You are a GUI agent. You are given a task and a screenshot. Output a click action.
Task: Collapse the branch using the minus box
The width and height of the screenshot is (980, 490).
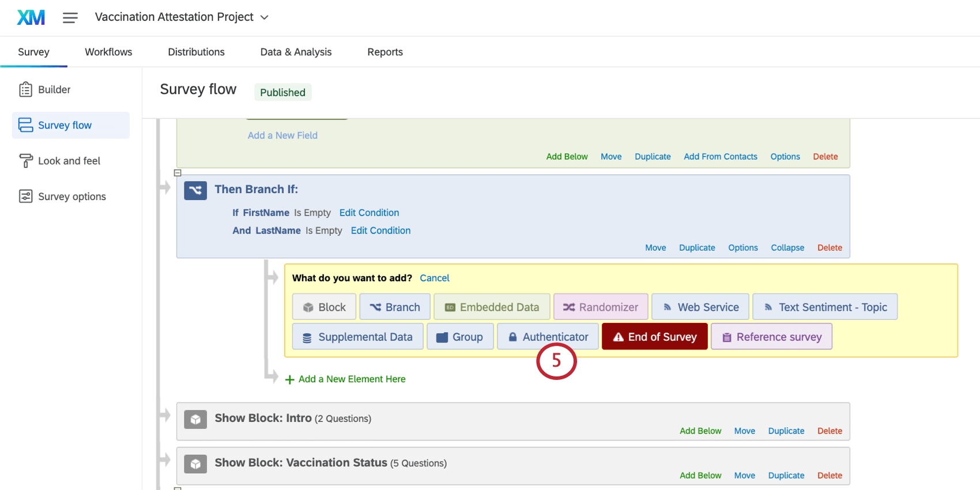click(x=178, y=173)
